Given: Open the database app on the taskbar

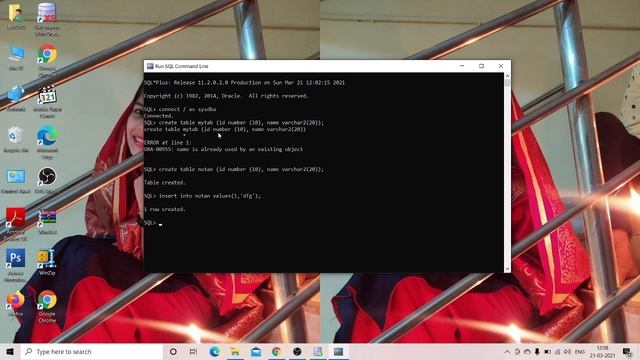Looking at the screenshot, I should (x=318, y=351).
